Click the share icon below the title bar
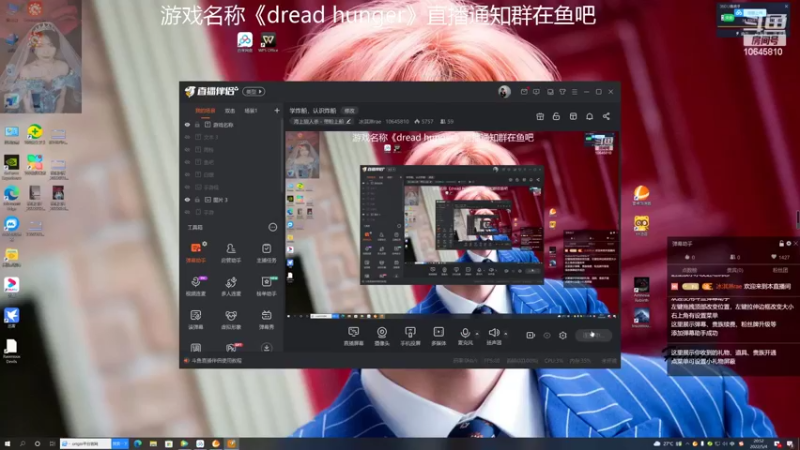 click(606, 116)
